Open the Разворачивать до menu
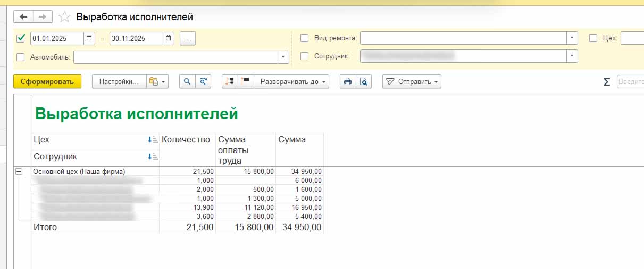Viewport: 644px width, 269px height. coord(291,81)
